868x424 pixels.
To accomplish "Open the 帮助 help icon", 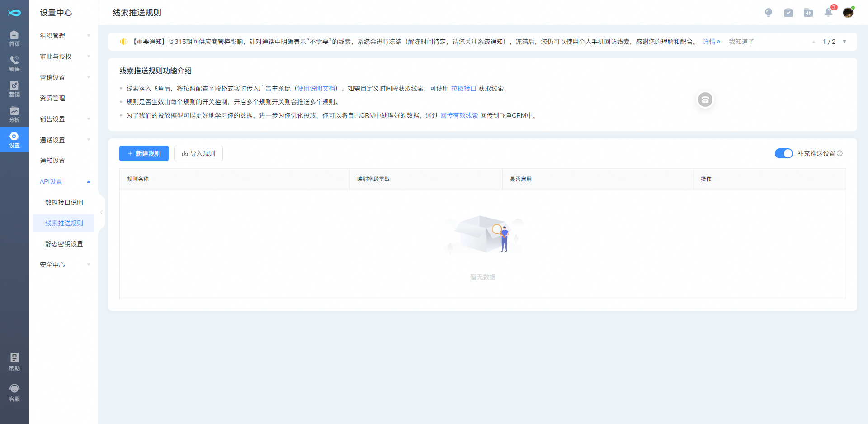I will tap(14, 362).
